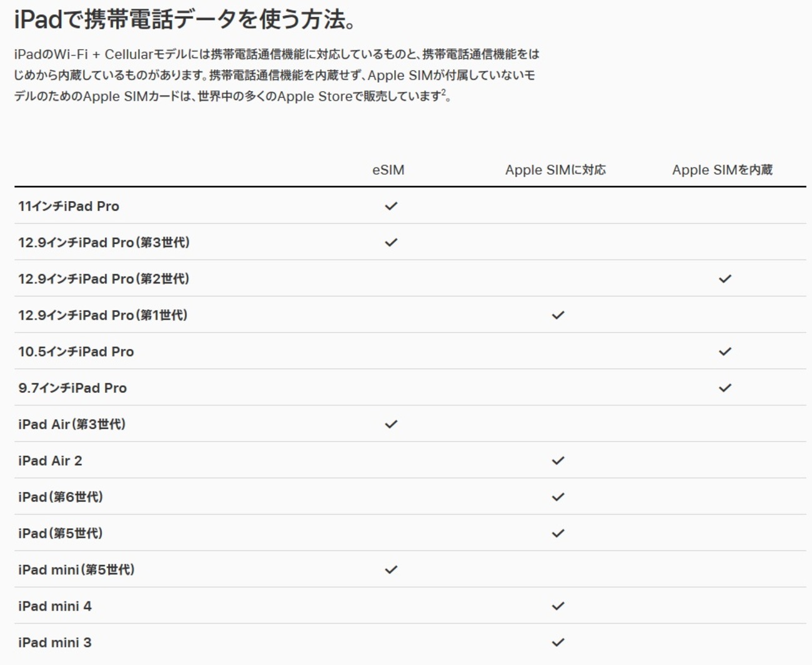Select the 11インチiPad Pro row label
Screen dimensions: 812x665
[69, 206]
